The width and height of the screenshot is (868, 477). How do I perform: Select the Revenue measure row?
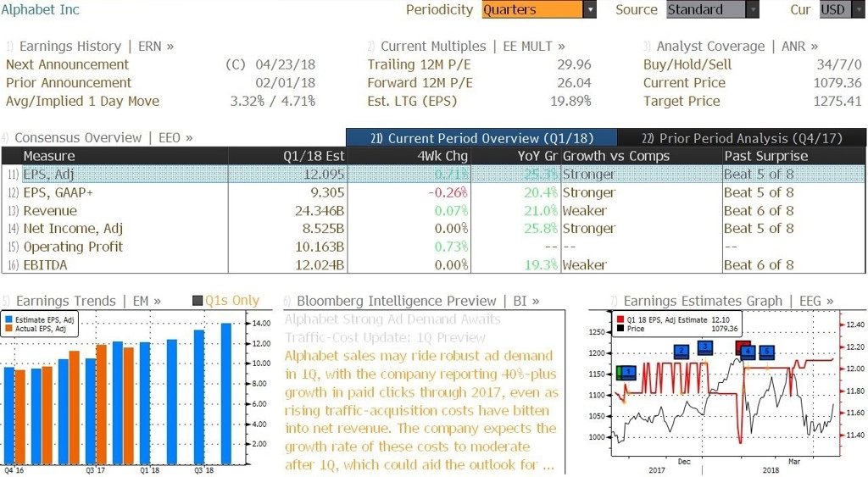433,211
